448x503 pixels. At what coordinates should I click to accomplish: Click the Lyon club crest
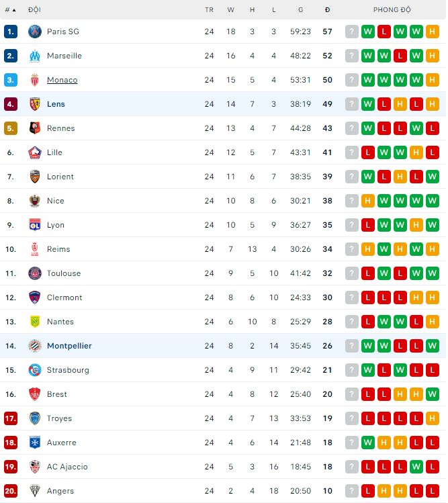(35, 225)
